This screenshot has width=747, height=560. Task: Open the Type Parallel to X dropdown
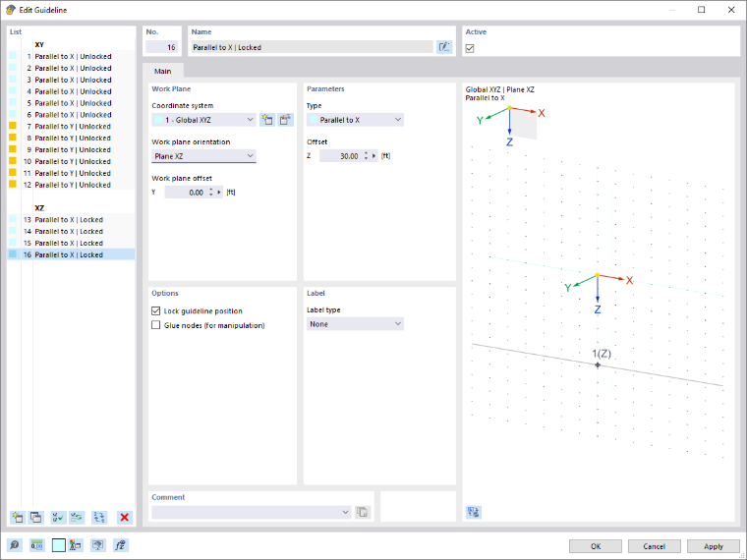(x=356, y=120)
